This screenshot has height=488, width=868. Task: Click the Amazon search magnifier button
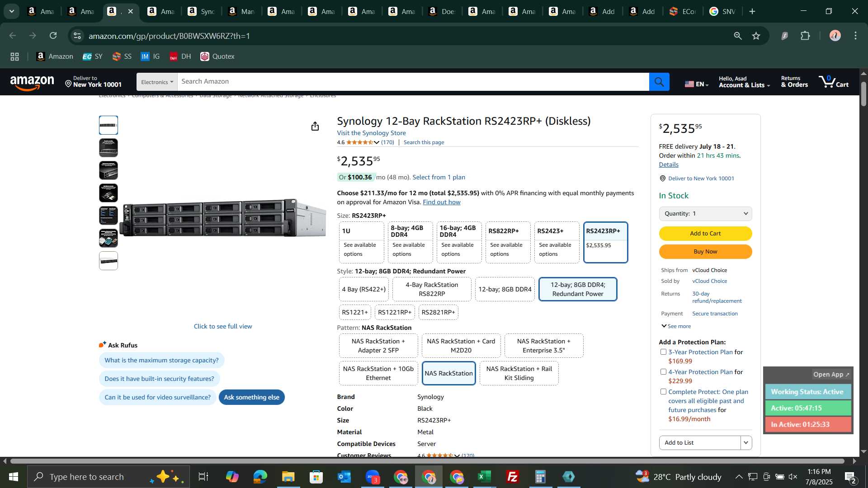[659, 82]
